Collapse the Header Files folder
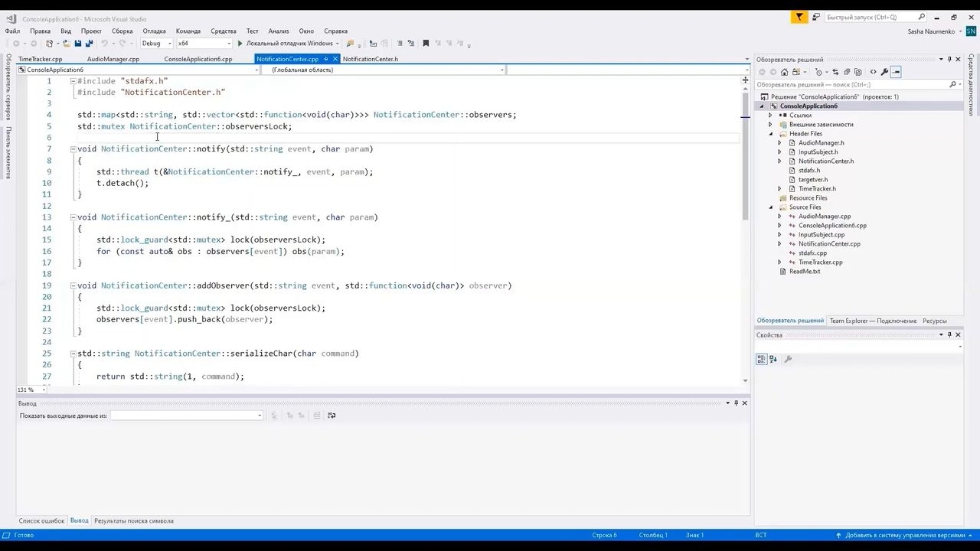 (771, 134)
